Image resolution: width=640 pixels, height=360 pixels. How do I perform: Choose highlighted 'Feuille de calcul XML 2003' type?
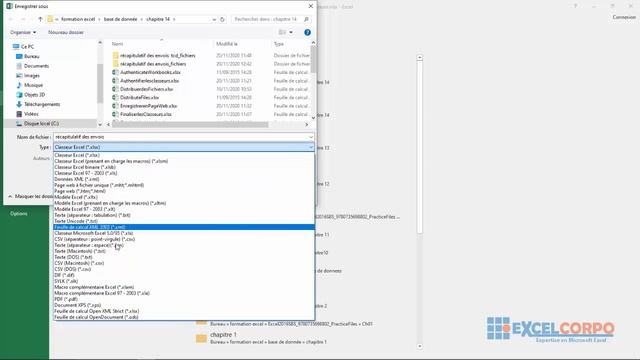point(184,227)
